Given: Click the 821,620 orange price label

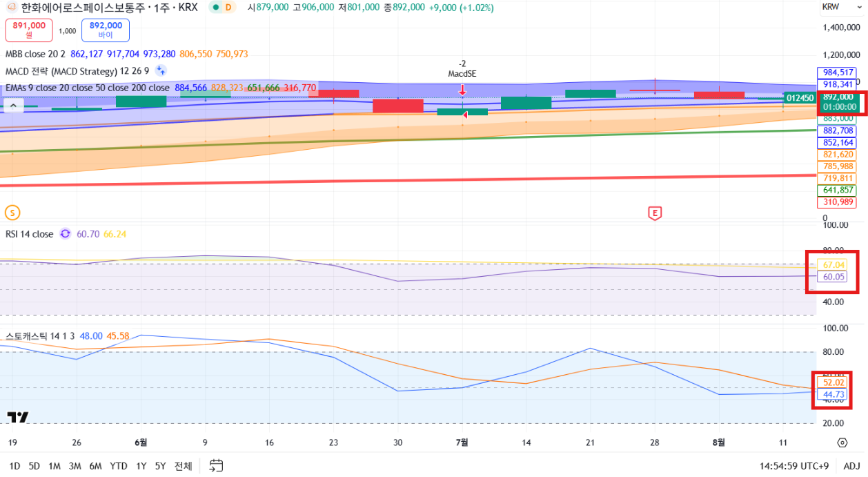Looking at the screenshot, I should [836, 155].
